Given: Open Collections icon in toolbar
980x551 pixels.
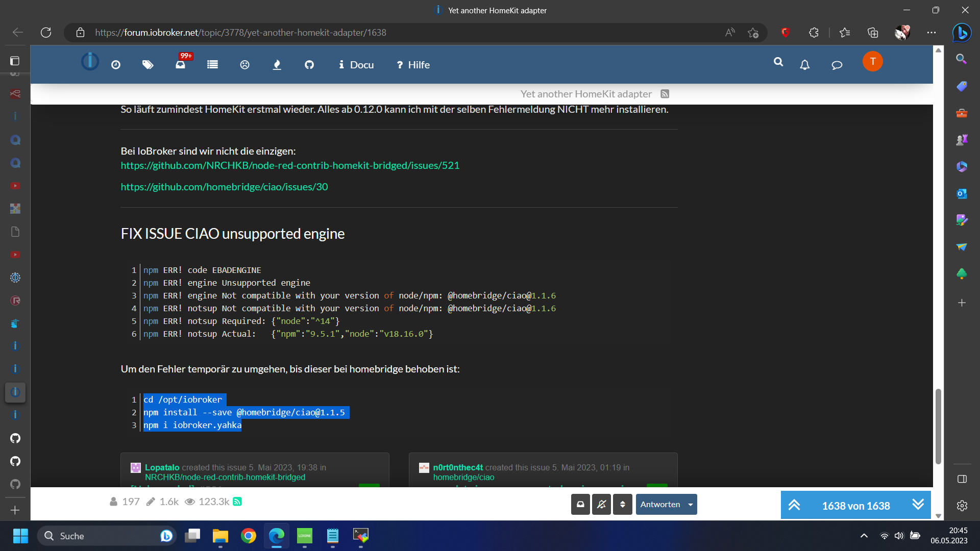Looking at the screenshot, I should coord(873,32).
